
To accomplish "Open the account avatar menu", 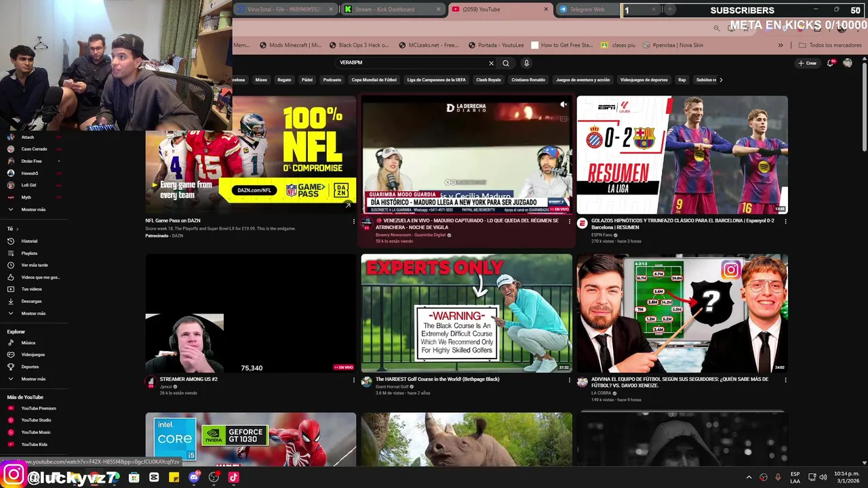I will 848,63.
